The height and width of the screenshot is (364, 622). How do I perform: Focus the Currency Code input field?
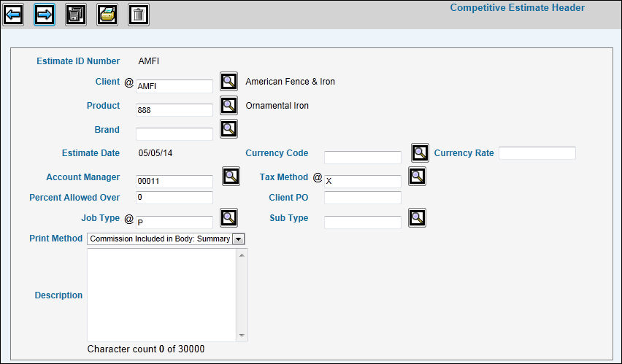pyautogui.click(x=363, y=158)
